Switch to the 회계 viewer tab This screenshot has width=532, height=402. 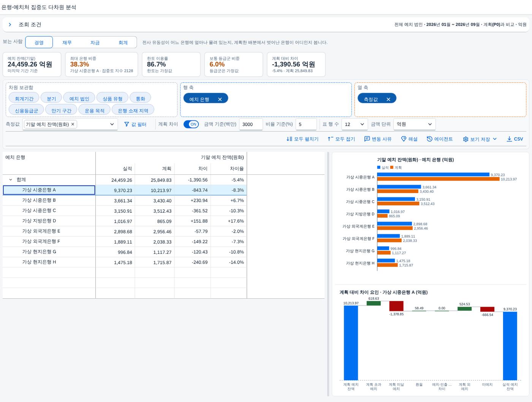pyautogui.click(x=123, y=43)
